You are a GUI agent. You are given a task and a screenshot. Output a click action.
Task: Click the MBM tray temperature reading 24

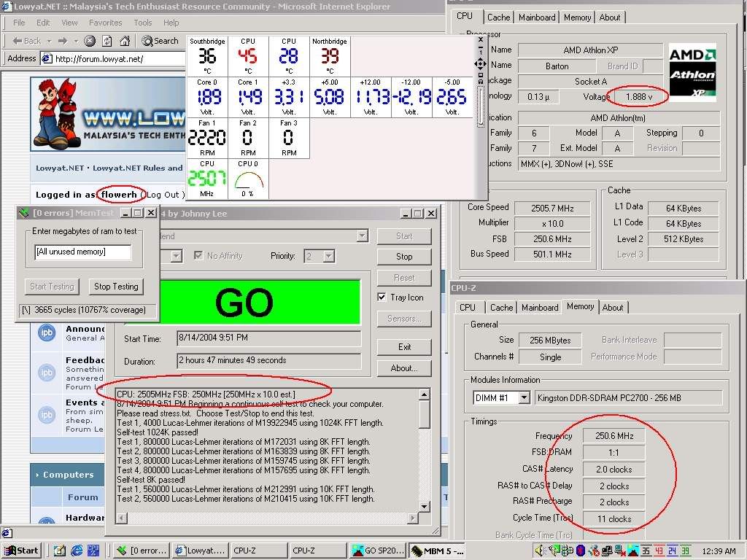pyautogui.click(x=672, y=551)
